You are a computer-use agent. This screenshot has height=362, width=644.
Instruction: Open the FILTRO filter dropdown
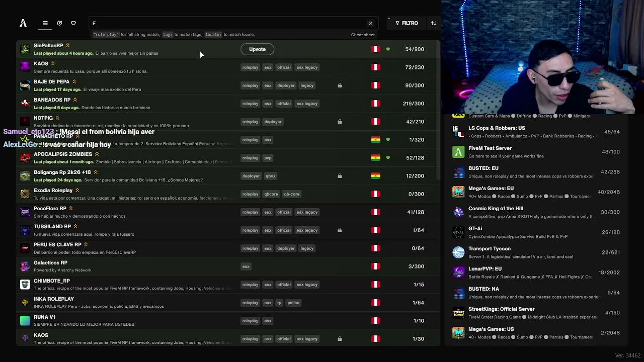pyautogui.click(x=407, y=23)
